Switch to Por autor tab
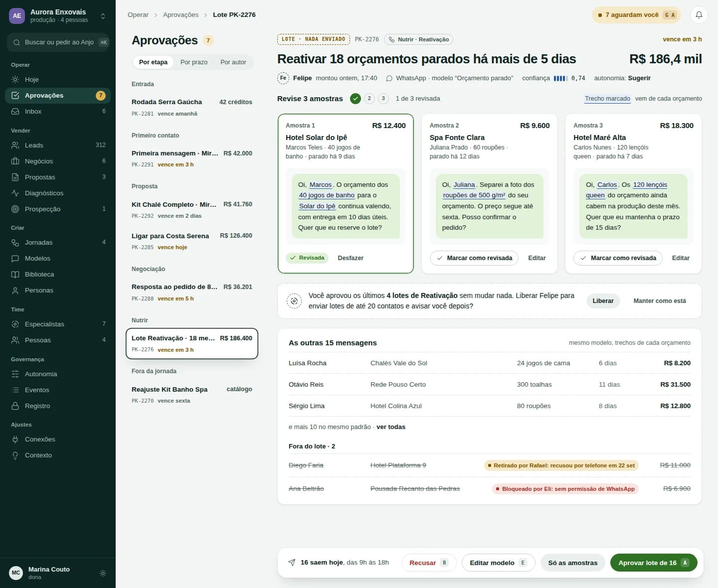Viewport: 718px width, 588px height. click(233, 62)
